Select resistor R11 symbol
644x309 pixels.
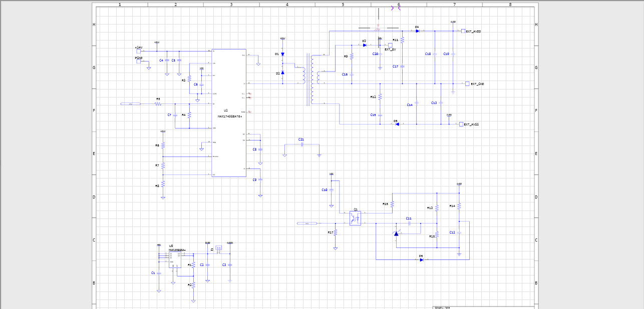(x=402, y=39)
